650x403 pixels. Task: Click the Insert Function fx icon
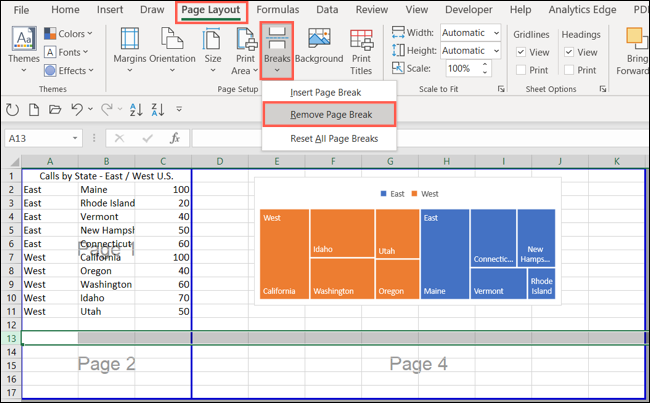tap(173, 138)
